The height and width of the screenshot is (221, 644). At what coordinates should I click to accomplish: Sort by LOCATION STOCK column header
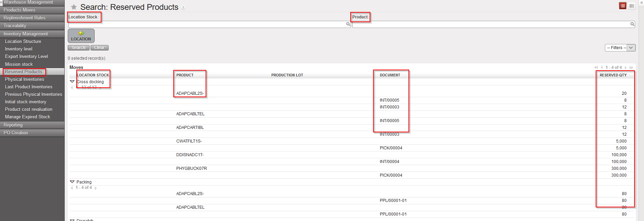[93, 75]
